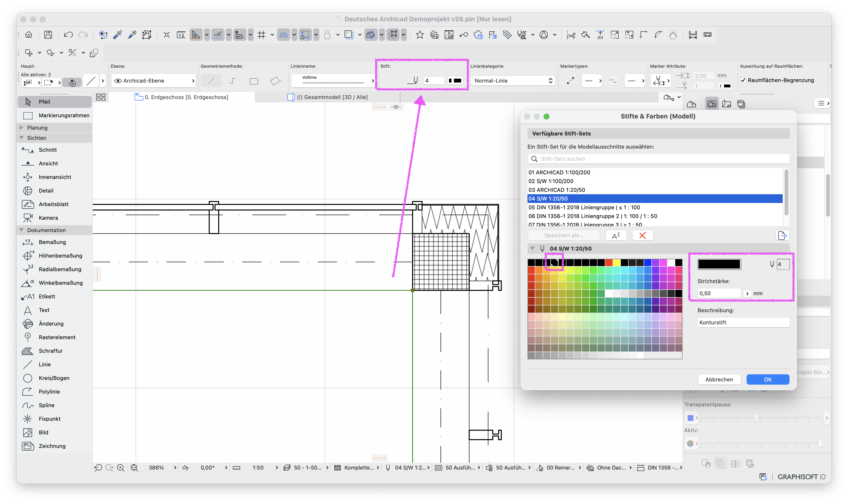Toggle the grid snap icon
Image resolution: width=848 pixels, height=504 pixels.
tap(261, 35)
